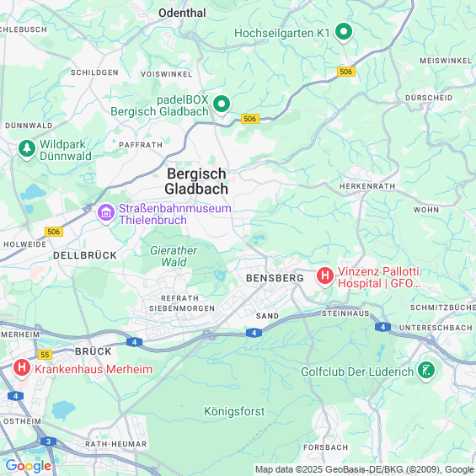Image resolution: width=476 pixels, height=476 pixels.
Task: Click the Dellbrück district label
Action: (85, 255)
